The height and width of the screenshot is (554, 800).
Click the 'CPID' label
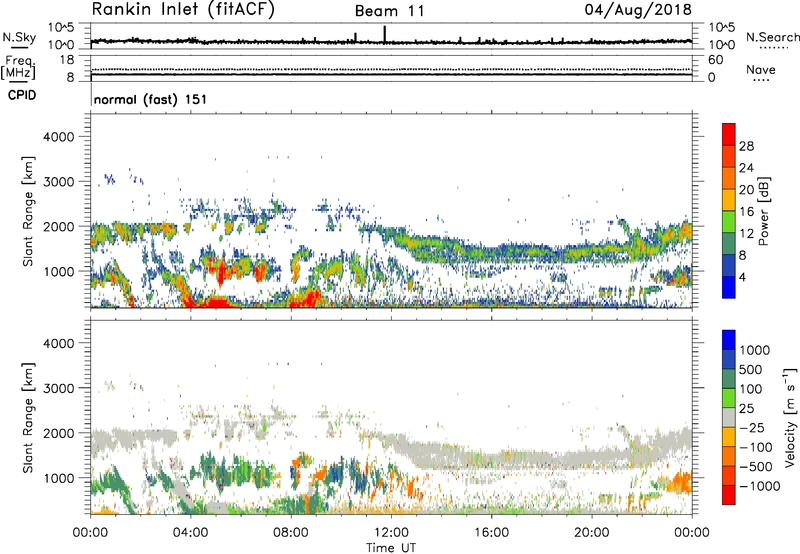point(22,95)
